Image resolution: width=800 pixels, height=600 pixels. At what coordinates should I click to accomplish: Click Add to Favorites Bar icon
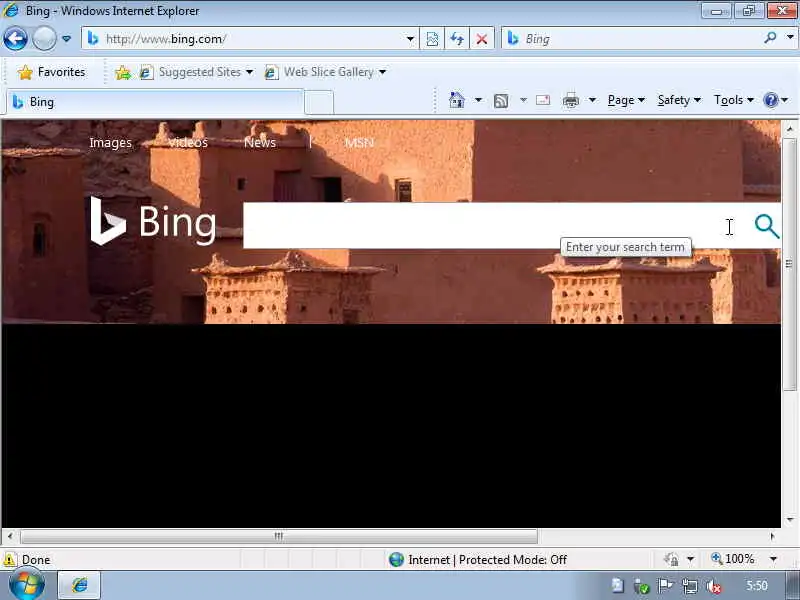123,73
